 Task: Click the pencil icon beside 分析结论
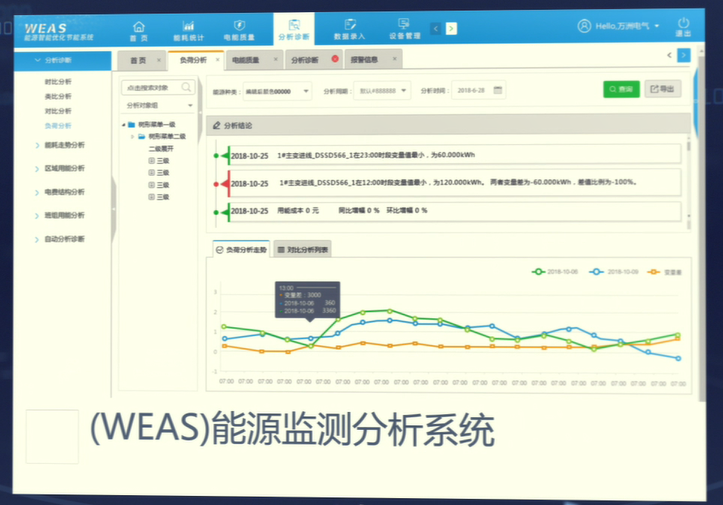[216, 125]
